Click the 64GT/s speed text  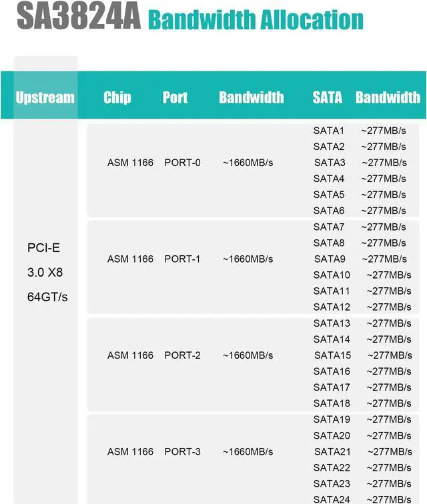tap(47, 297)
